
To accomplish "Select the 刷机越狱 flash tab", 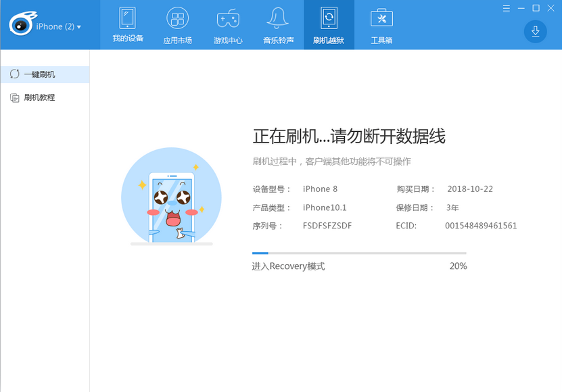I will tap(329, 25).
